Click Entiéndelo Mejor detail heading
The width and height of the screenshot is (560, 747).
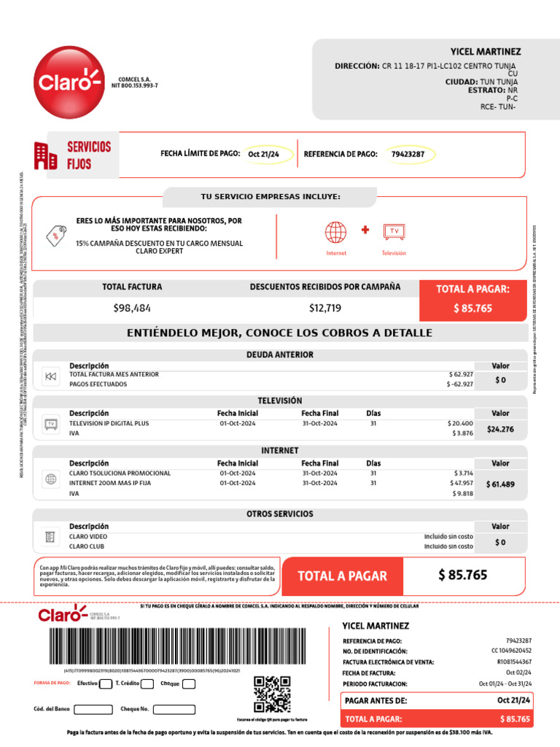[x=279, y=333]
